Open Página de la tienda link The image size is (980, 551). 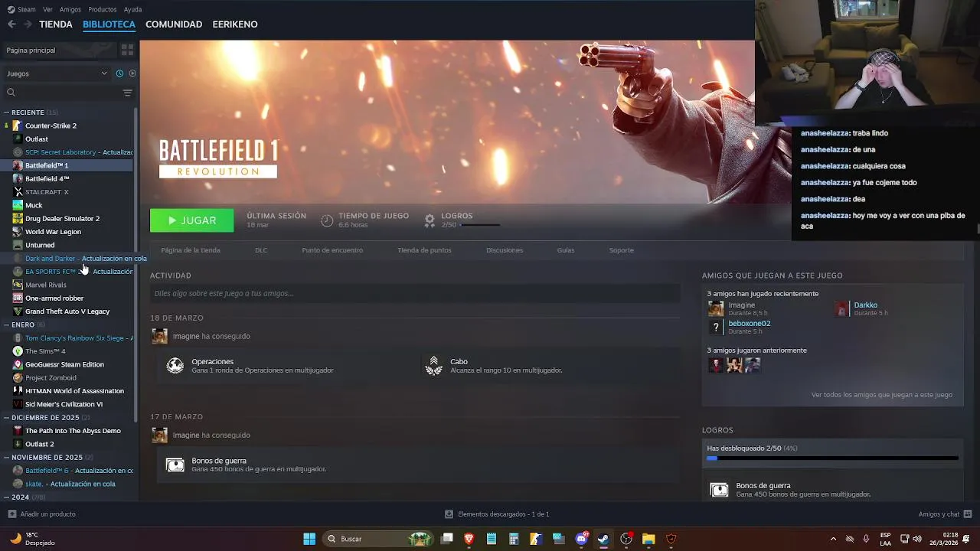[x=191, y=250]
